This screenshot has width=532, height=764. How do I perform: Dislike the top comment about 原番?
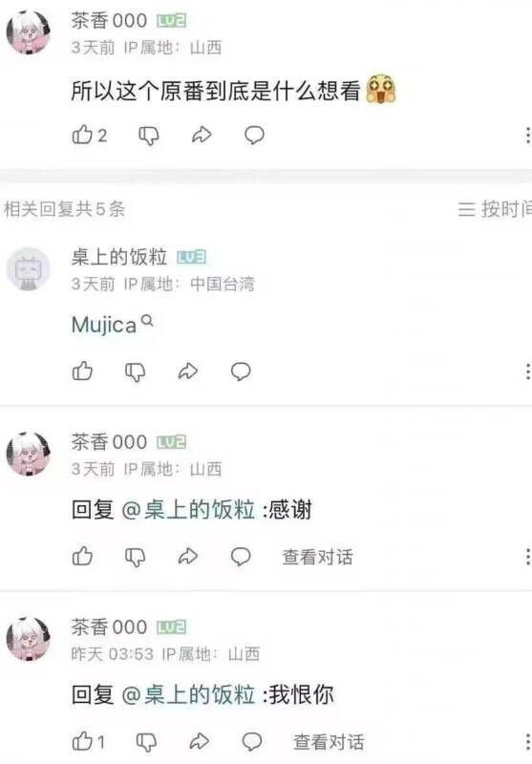click(x=149, y=136)
